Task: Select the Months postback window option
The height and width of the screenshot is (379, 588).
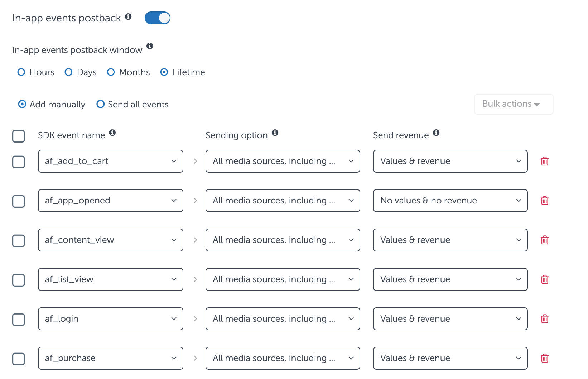Action: pyautogui.click(x=111, y=72)
